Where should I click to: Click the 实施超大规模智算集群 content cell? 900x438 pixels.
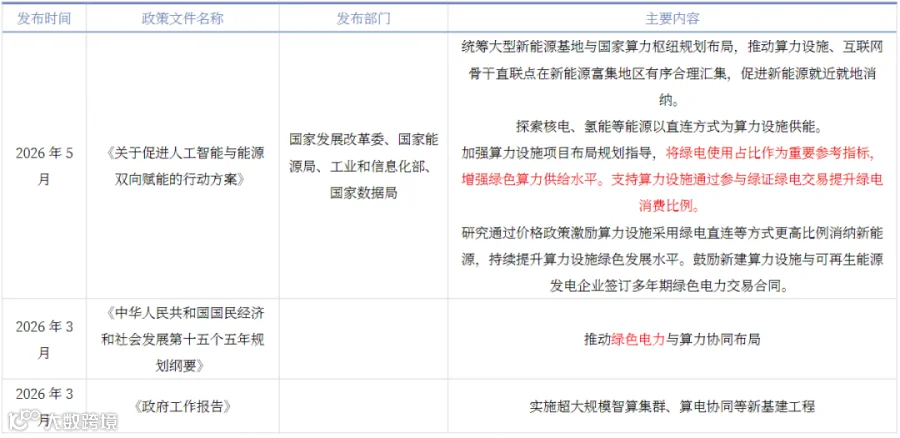pos(673,406)
